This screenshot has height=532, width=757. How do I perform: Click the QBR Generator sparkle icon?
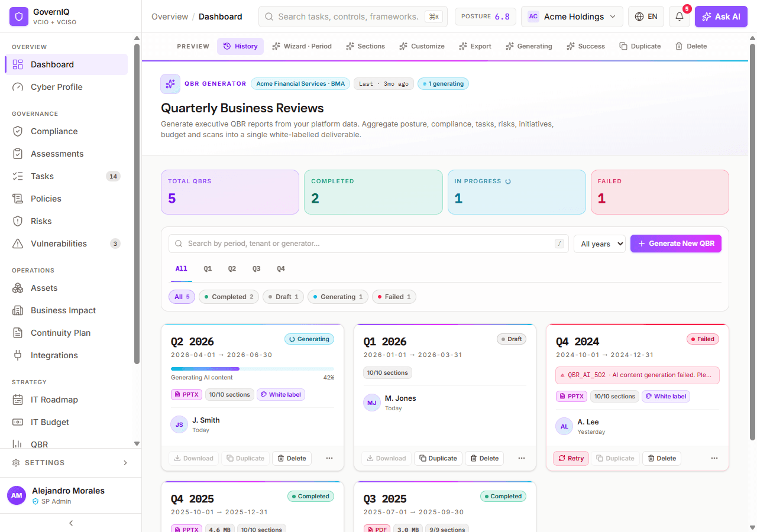(x=170, y=84)
